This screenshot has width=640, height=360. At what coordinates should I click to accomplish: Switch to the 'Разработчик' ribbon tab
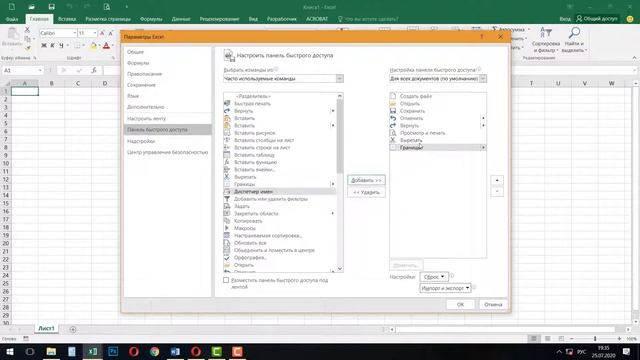[282, 19]
